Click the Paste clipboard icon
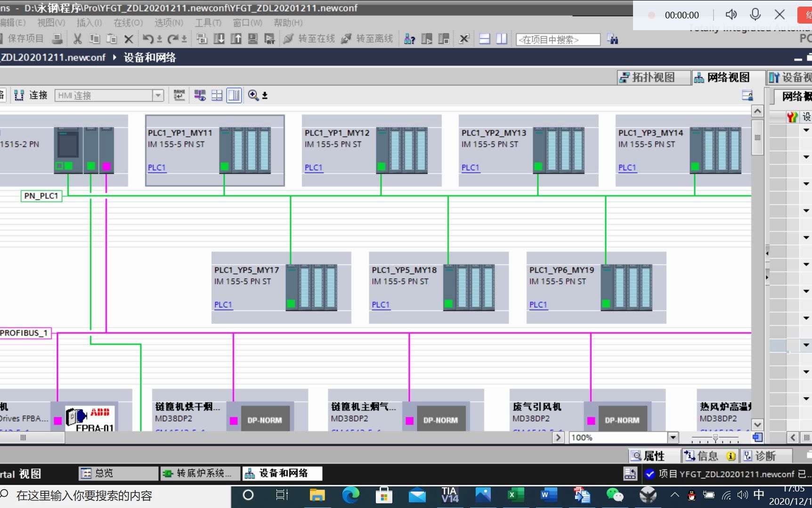Image resolution: width=812 pixels, height=508 pixels. pyautogui.click(x=112, y=39)
